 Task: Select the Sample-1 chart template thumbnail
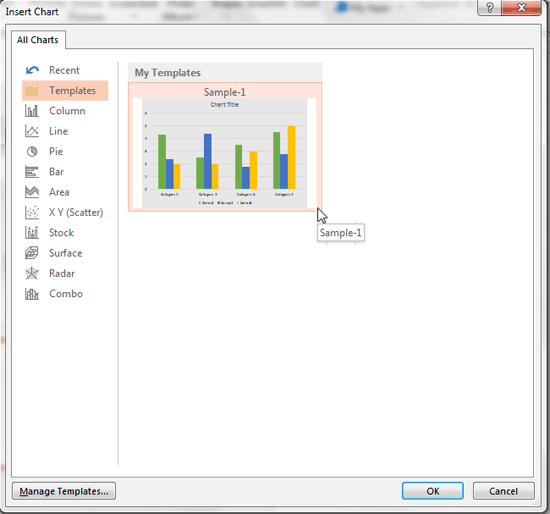pyautogui.click(x=225, y=147)
